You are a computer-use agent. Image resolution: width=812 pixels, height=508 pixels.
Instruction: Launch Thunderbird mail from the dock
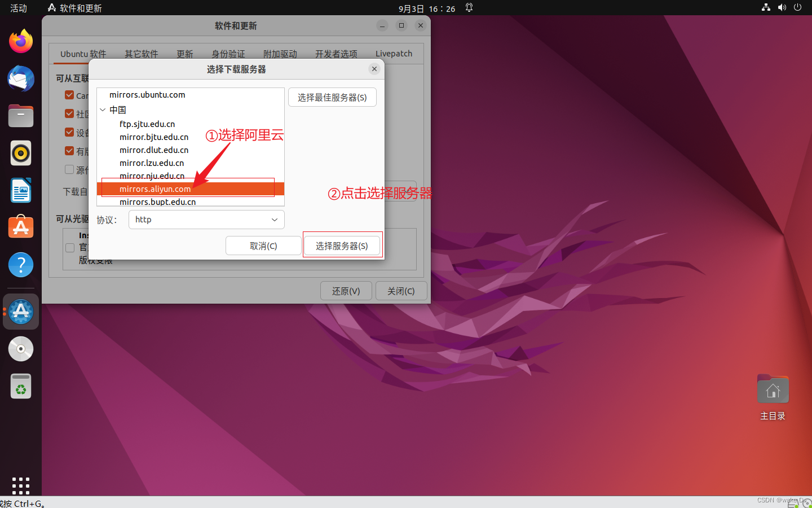pyautogui.click(x=21, y=78)
